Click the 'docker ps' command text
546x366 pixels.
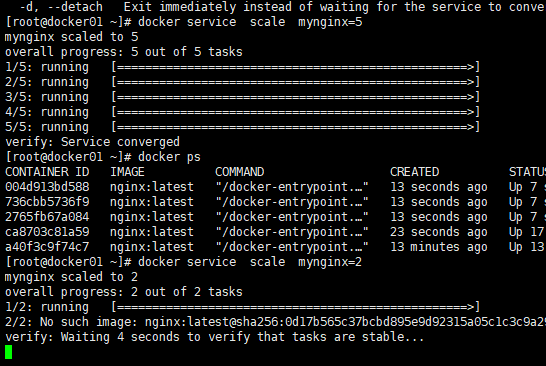point(169,157)
